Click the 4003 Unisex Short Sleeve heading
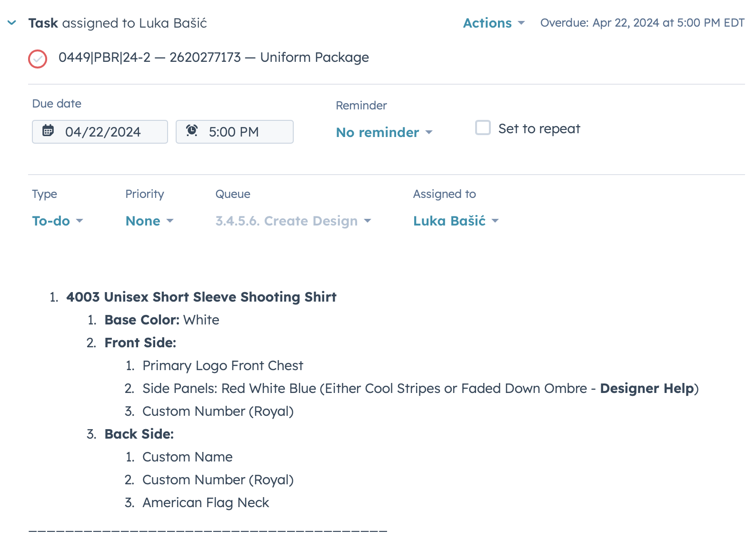 pos(201,297)
